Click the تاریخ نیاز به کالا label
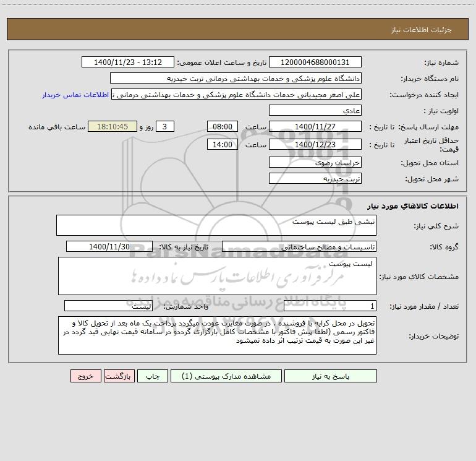Viewport: 476px width, 461px height. tap(184, 247)
